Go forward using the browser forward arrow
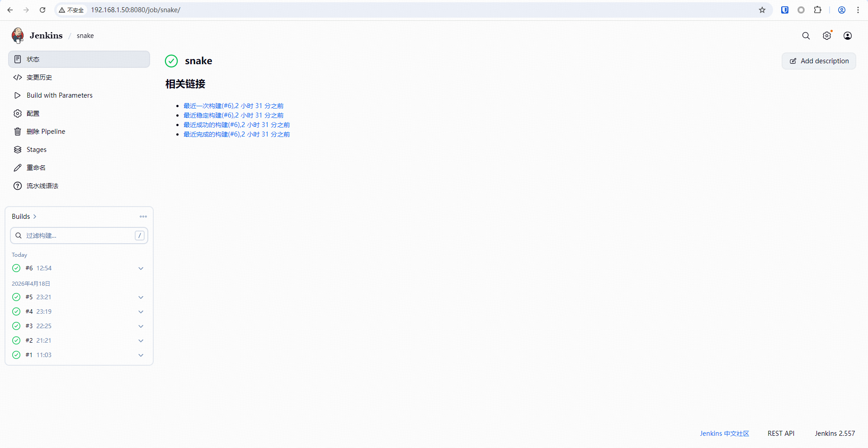 26,10
